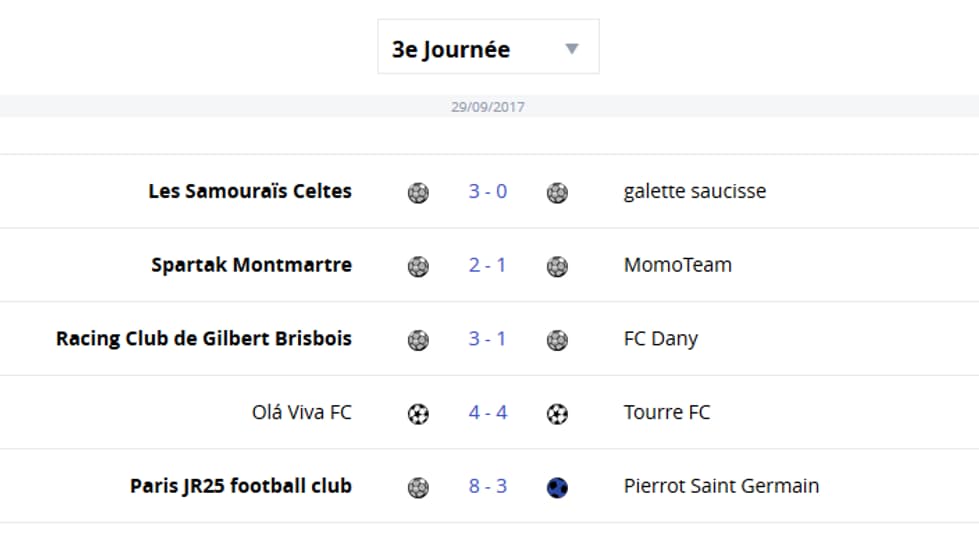This screenshot has height=551, width=979.
Task: Open the 8 - 3 match score
Action: [x=488, y=485]
